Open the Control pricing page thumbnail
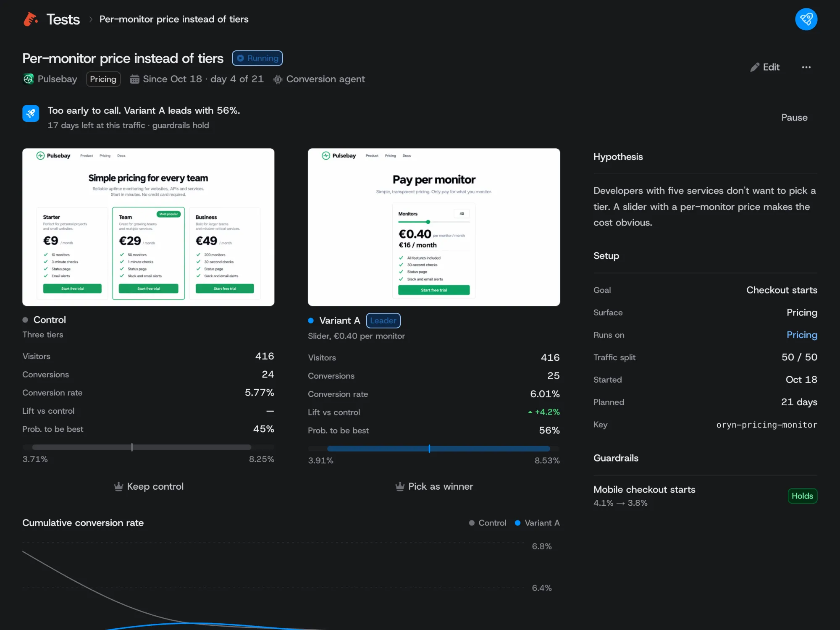This screenshot has width=840, height=630. [148, 227]
